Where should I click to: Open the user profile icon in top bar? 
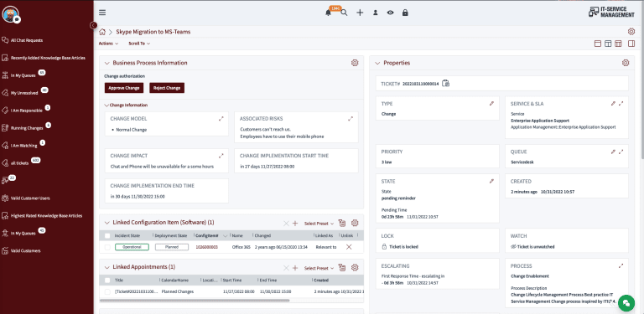click(376, 13)
